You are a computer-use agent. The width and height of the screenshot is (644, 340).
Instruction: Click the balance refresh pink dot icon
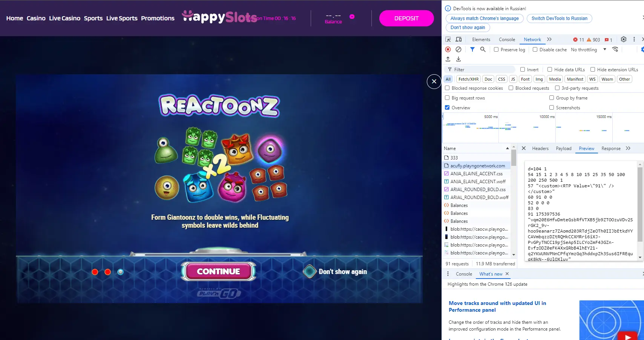[352, 17]
